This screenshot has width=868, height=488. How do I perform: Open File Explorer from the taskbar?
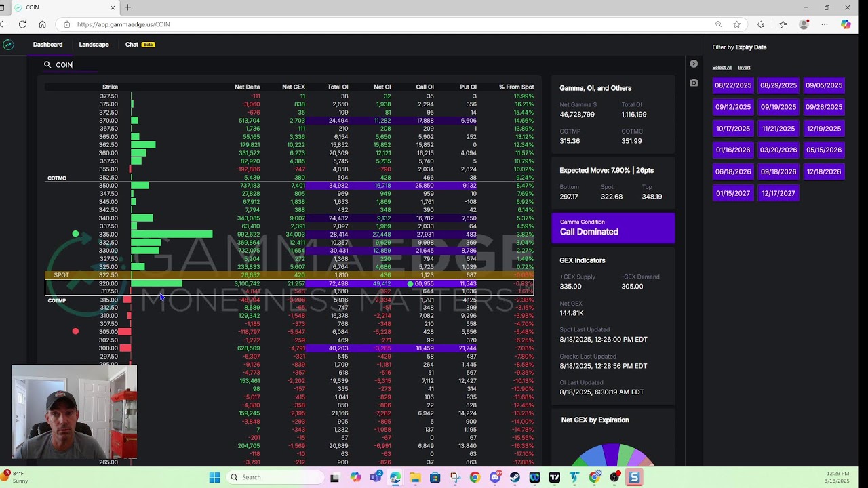(x=415, y=477)
